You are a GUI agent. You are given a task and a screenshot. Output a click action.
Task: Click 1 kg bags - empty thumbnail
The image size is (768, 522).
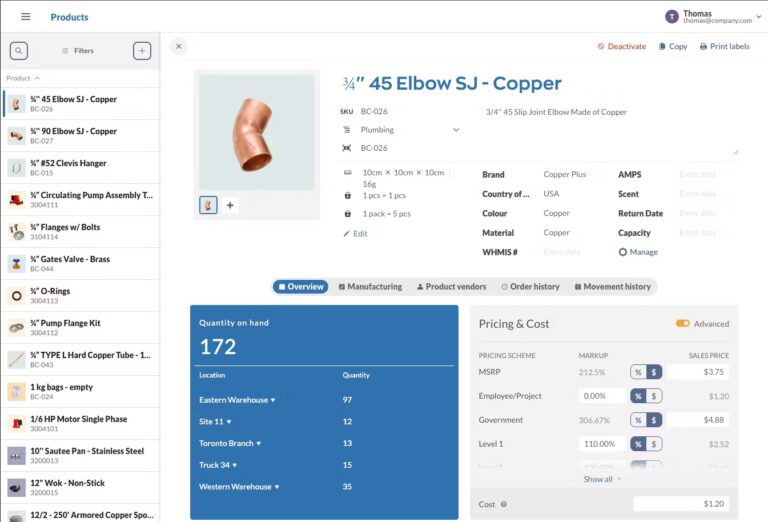[x=17, y=392]
